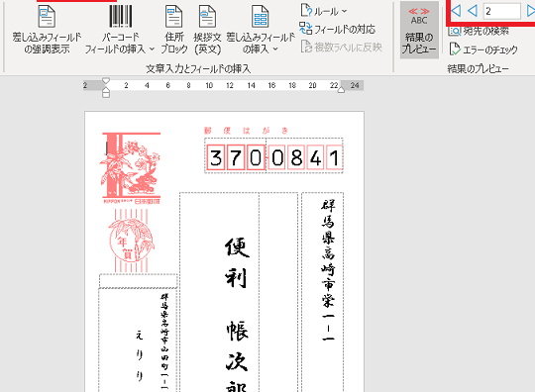Screen dimensions: 535x392
Task: Click the sender address text box
Action: [x=164, y=342]
